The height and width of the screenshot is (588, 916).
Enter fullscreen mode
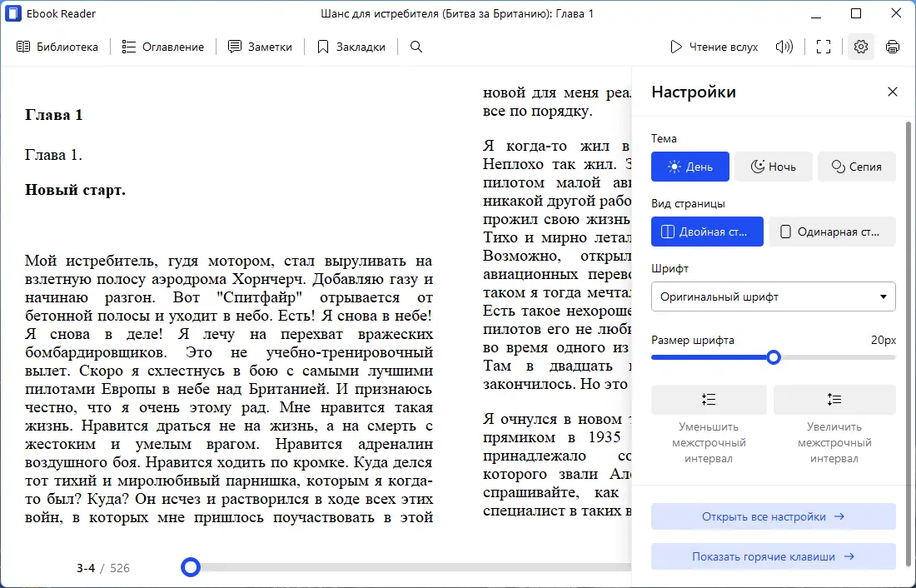[x=823, y=47]
